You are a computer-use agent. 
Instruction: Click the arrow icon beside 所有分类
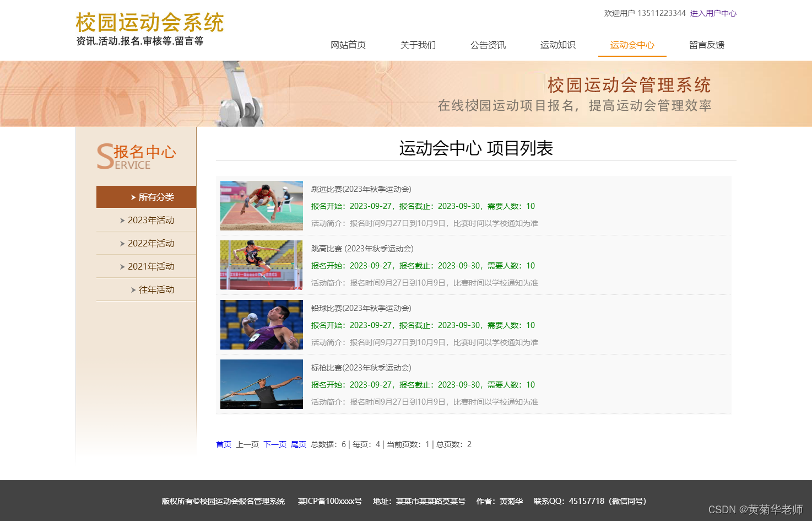[133, 197]
